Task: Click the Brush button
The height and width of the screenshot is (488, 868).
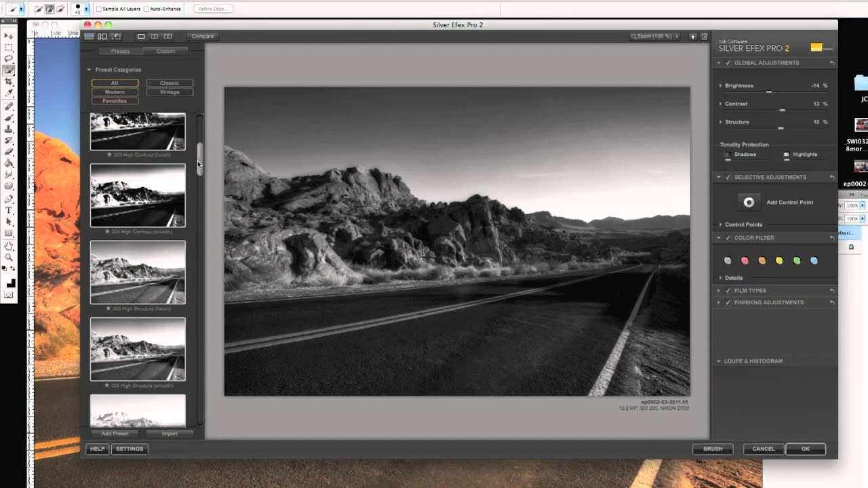Action: pyautogui.click(x=713, y=449)
